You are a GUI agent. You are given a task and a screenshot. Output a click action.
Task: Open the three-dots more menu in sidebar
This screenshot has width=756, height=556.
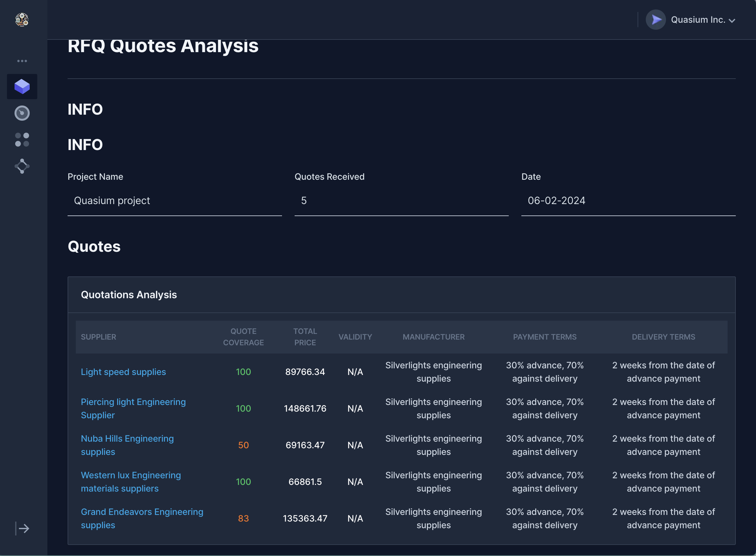click(22, 61)
